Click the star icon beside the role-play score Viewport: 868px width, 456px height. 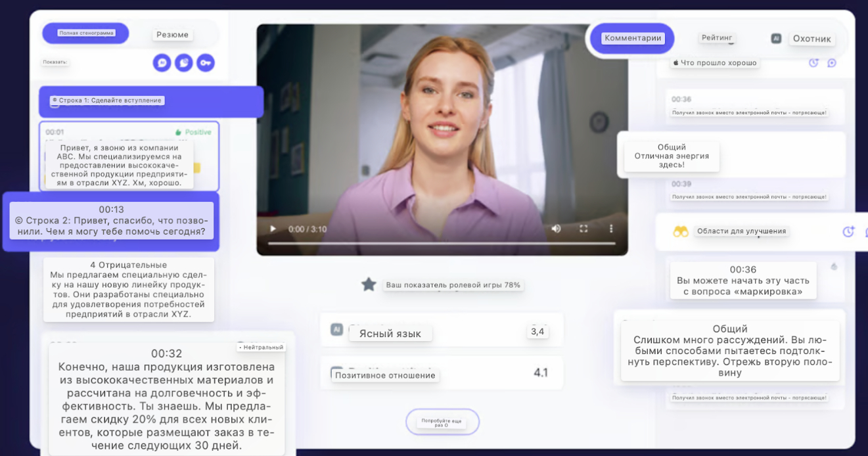pyautogui.click(x=369, y=285)
